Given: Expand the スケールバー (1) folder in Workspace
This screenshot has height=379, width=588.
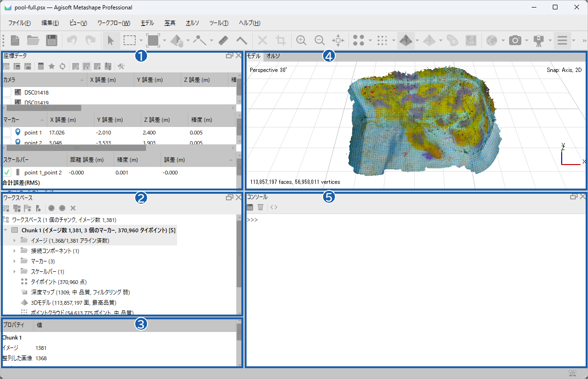Looking at the screenshot, I should coord(15,272).
